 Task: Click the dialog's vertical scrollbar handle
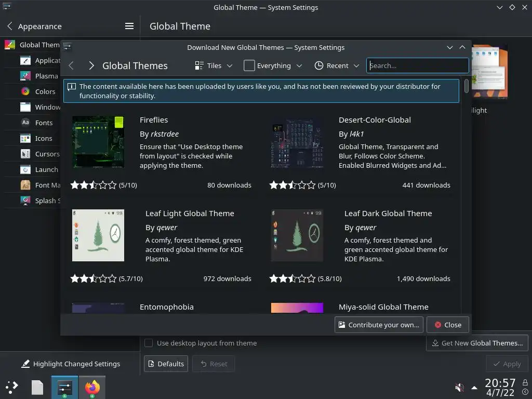pos(467,86)
